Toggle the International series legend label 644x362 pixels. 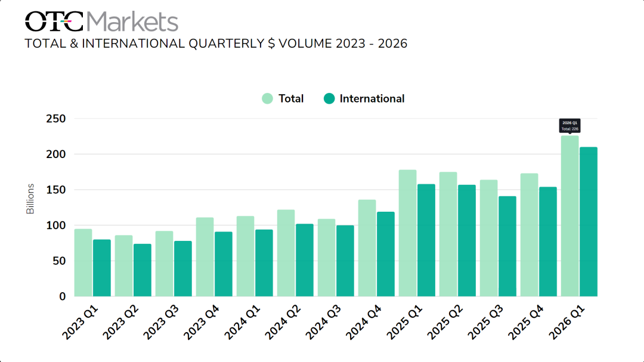point(371,99)
